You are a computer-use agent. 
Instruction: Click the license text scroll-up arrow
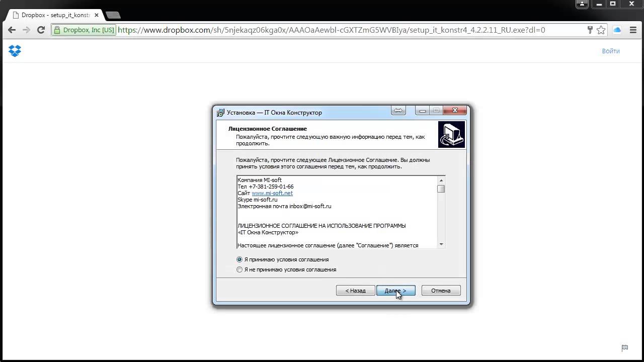tap(441, 180)
